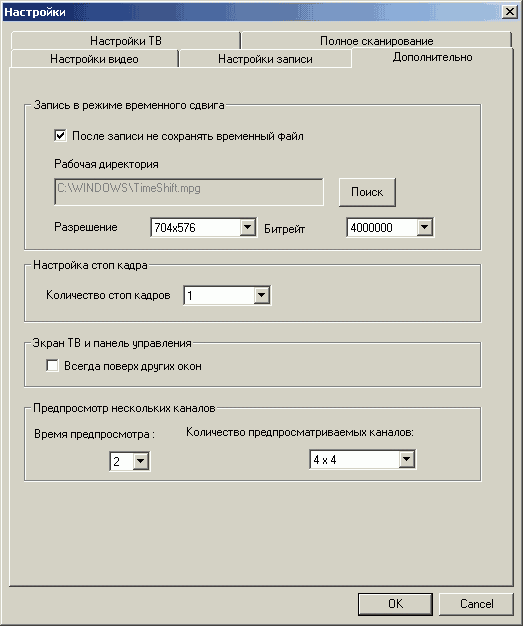523x626 pixels.
Task: Click the Настройки title bar
Action: coord(252,12)
